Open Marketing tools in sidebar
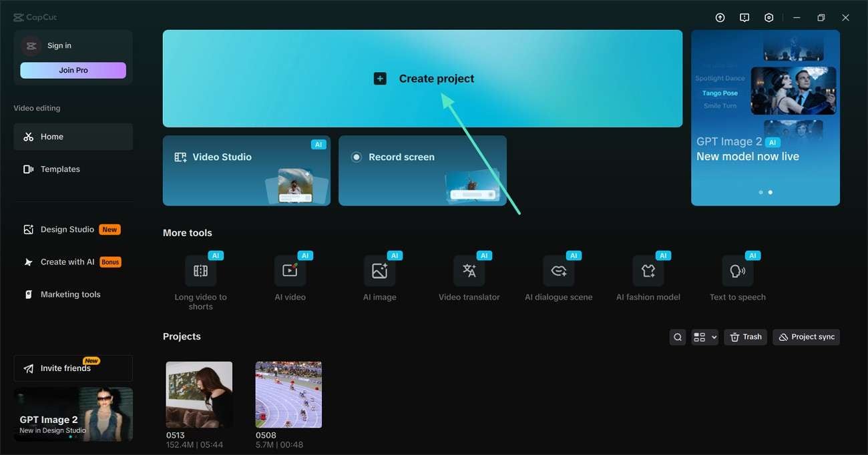Screen dimensions: 868x455 73,294
